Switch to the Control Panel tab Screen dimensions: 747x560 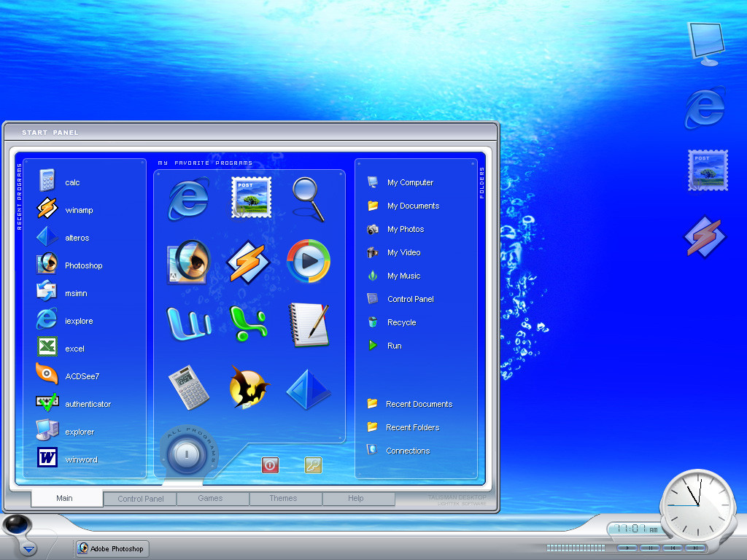pyautogui.click(x=140, y=499)
